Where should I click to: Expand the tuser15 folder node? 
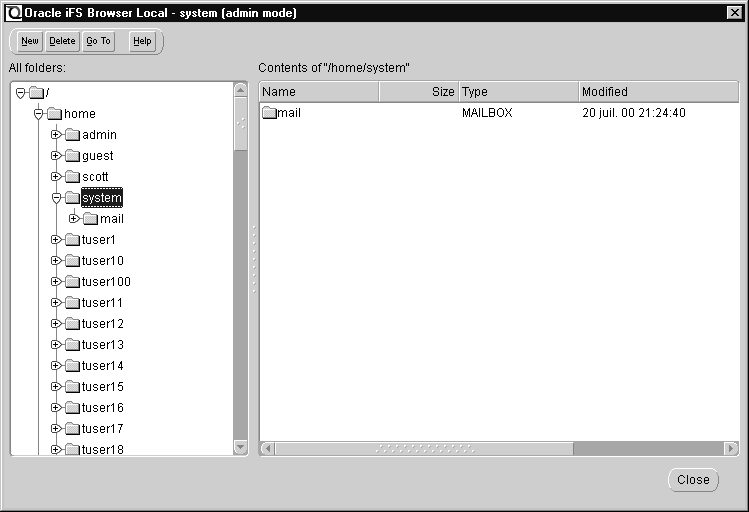tap(56, 387)
